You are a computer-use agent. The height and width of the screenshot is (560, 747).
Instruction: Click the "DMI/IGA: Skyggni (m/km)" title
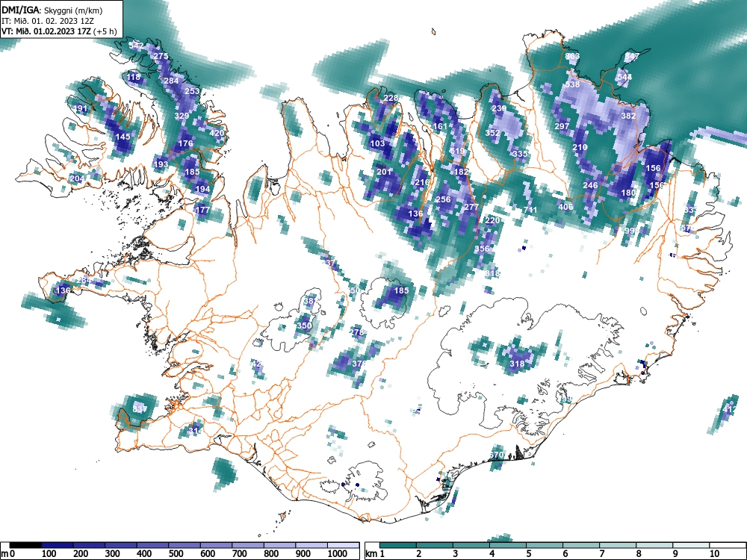[52, 10]
